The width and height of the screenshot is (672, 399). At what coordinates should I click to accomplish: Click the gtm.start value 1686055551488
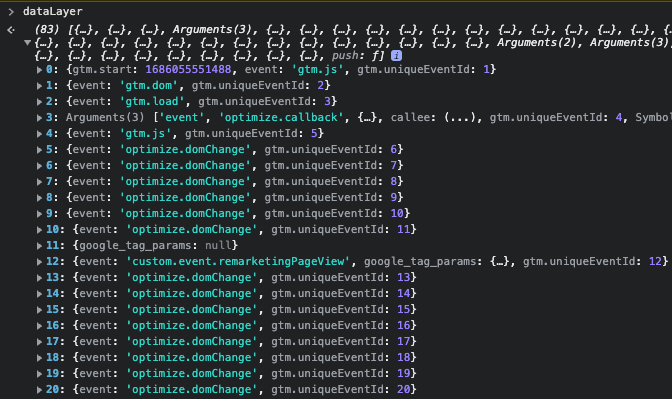click(188, 69)
